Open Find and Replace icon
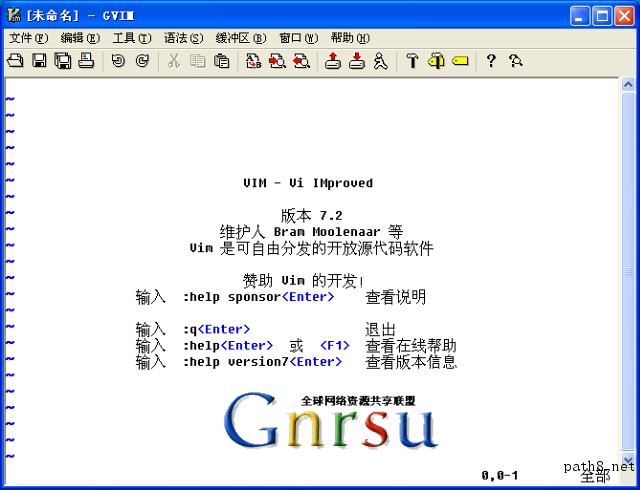 pyautogui.click(x=253, y=61)
